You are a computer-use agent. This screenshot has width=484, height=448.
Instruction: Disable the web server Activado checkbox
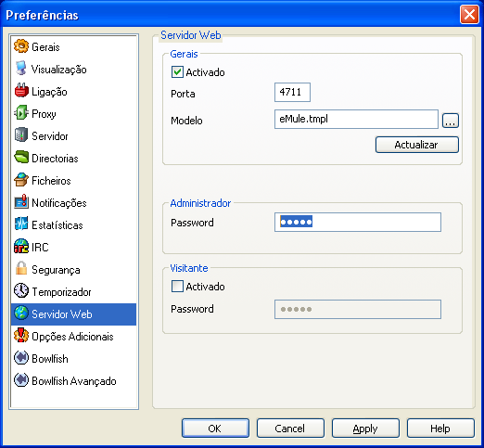point(177,72)
